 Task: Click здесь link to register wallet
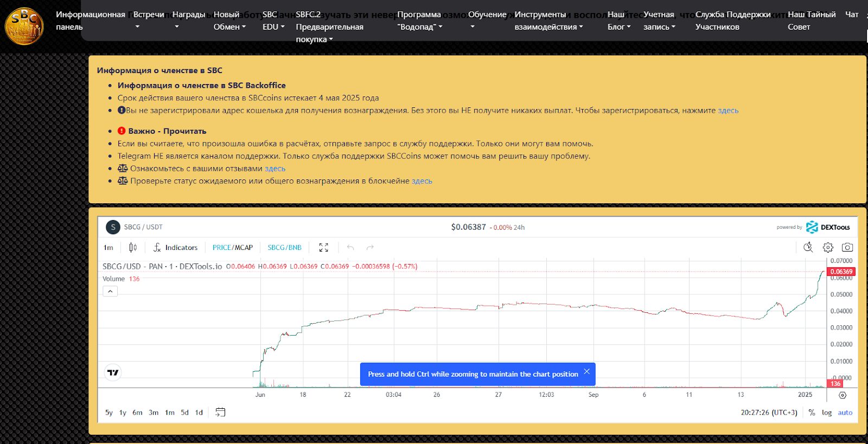728,111
